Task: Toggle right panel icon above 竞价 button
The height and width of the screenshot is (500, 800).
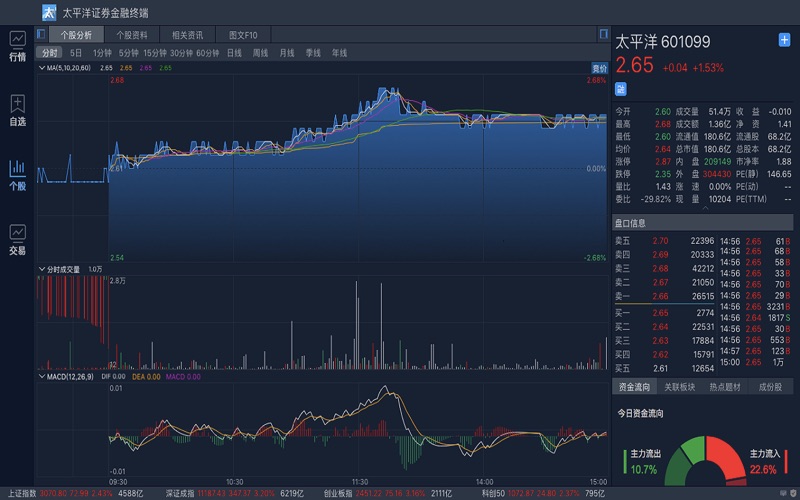Action: click(x=604, y=34)
